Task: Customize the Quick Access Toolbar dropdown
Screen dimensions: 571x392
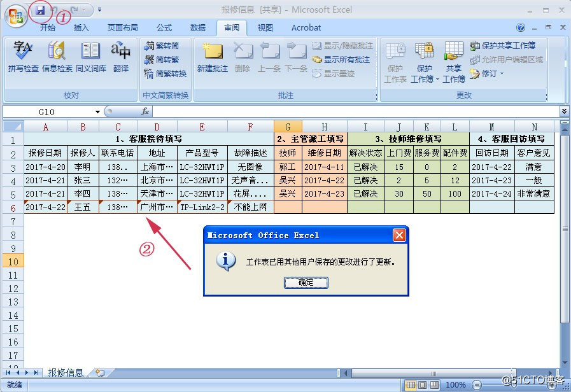Action: [x=99, y=10]
